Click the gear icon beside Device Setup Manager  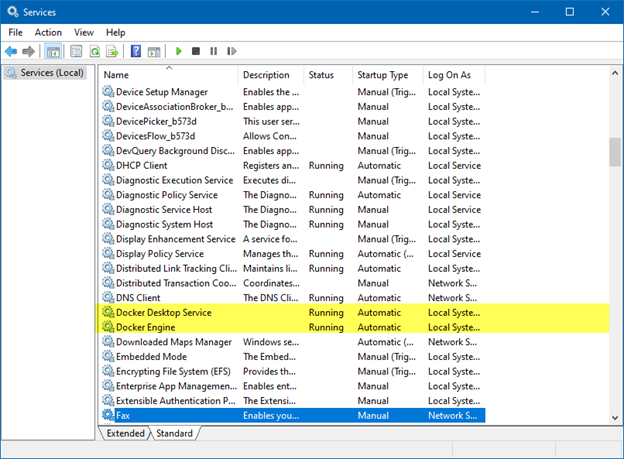point(108,92)
